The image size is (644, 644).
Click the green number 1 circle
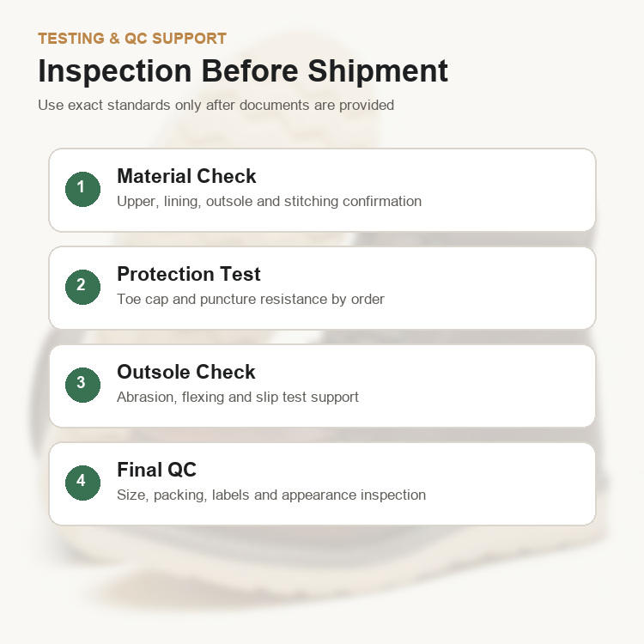tap(82, 189)
